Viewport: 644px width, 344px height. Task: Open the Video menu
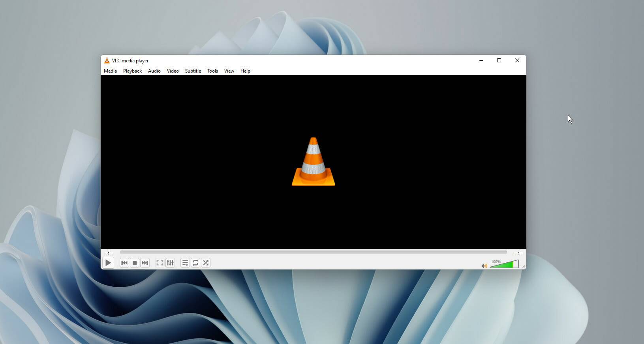[x=173, y=71]
